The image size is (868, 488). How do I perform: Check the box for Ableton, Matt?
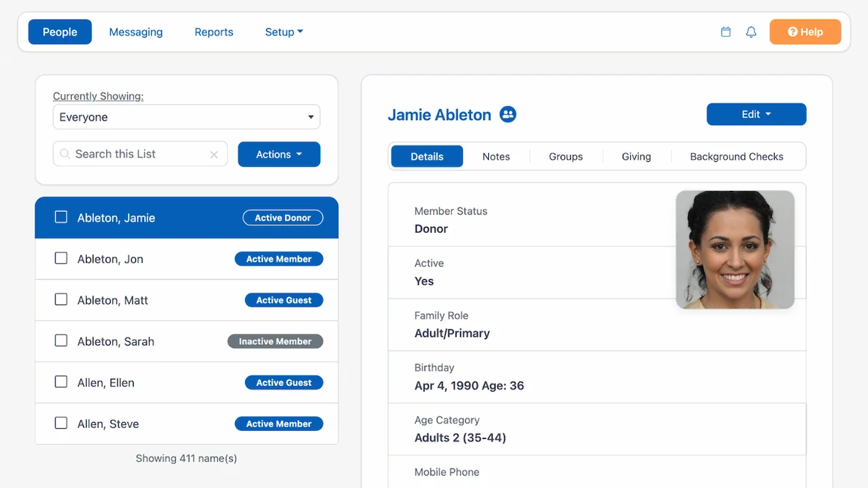click(61, 299)
